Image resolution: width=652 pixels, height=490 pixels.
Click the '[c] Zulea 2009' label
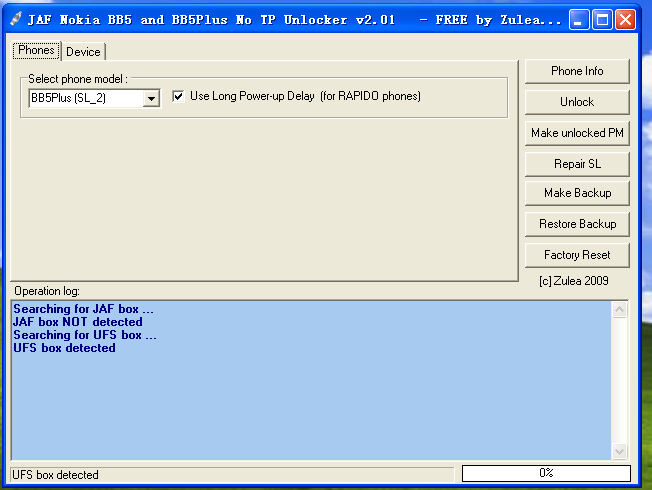click(x=574, y=281)
